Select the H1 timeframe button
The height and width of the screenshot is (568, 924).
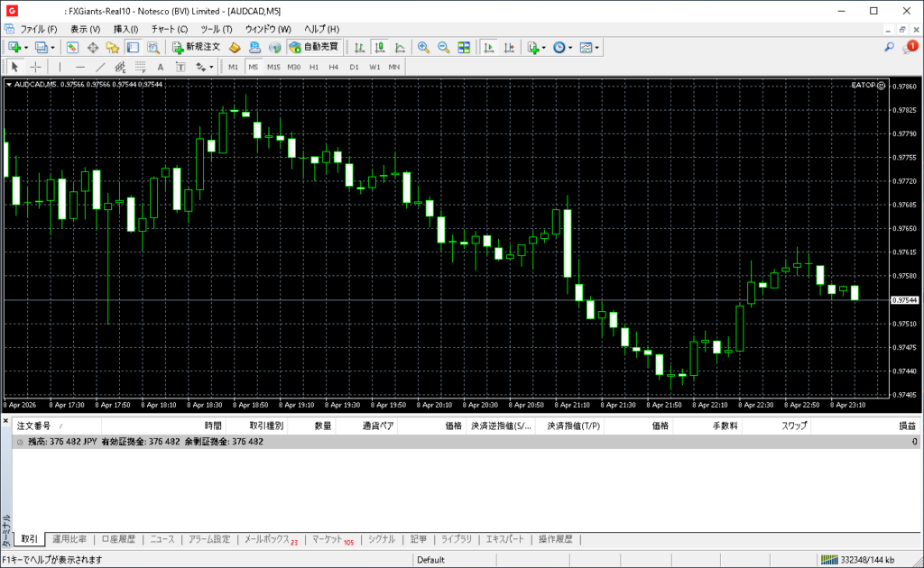click(314, 67)
